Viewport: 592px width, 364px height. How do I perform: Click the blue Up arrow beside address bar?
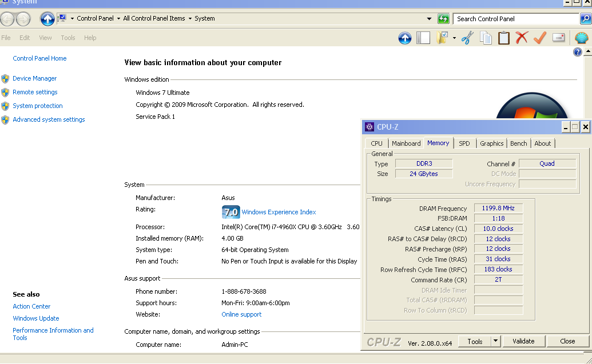pos(47,19)
